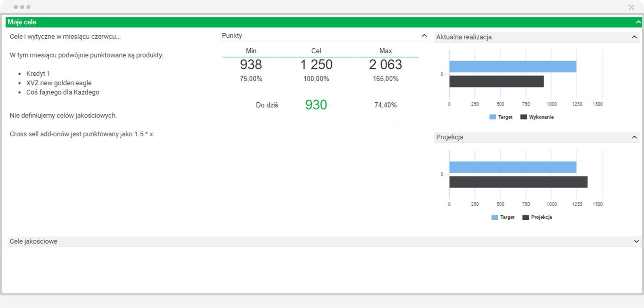Image resolution: width=644 pixels, height=308 pixels.
Task: Click the Kredyt 1 list item
Action: click(38, 74)
